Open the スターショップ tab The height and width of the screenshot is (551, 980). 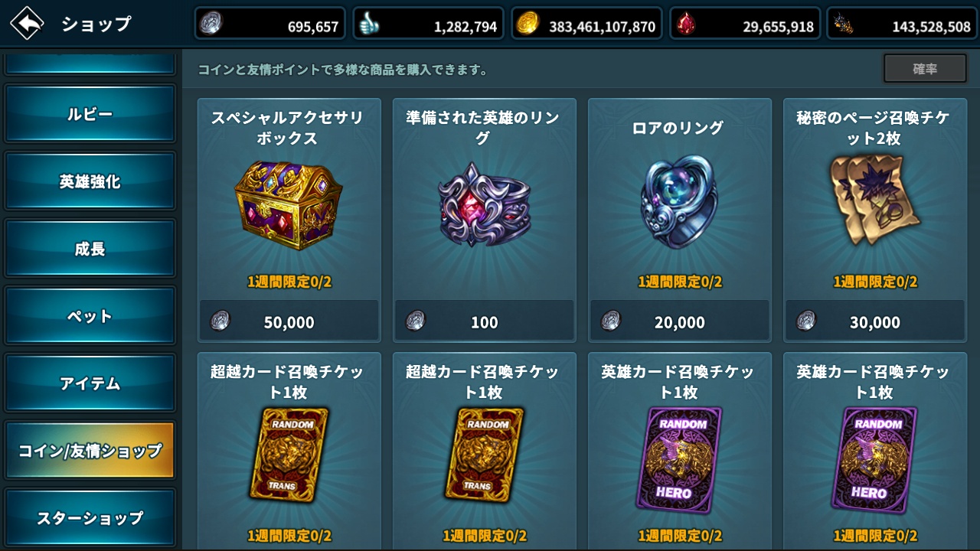point(90,518)
